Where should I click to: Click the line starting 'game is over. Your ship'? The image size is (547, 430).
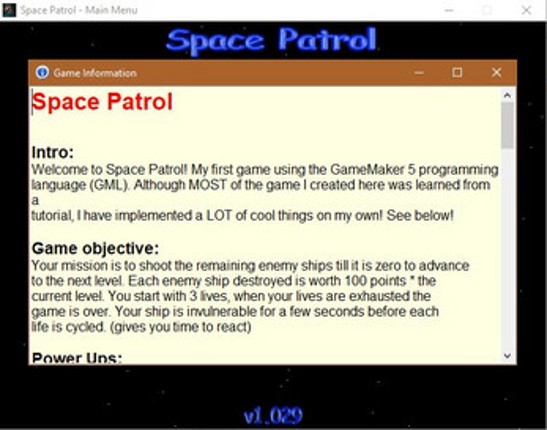[235, 312]
